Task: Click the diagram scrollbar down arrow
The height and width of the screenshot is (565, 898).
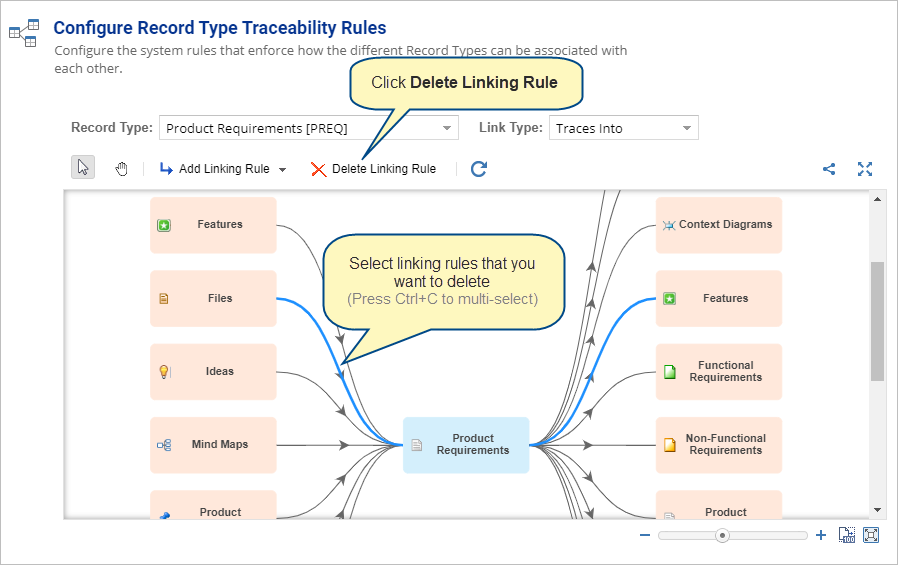Action: point(877,509)
